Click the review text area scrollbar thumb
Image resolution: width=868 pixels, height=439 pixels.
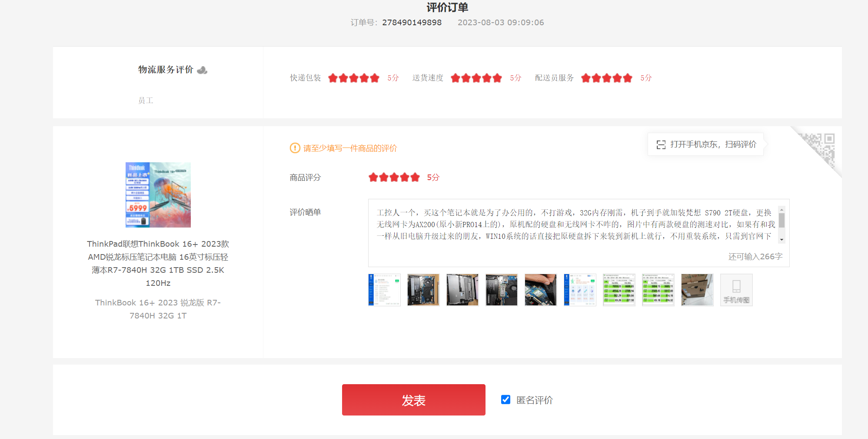782,220
